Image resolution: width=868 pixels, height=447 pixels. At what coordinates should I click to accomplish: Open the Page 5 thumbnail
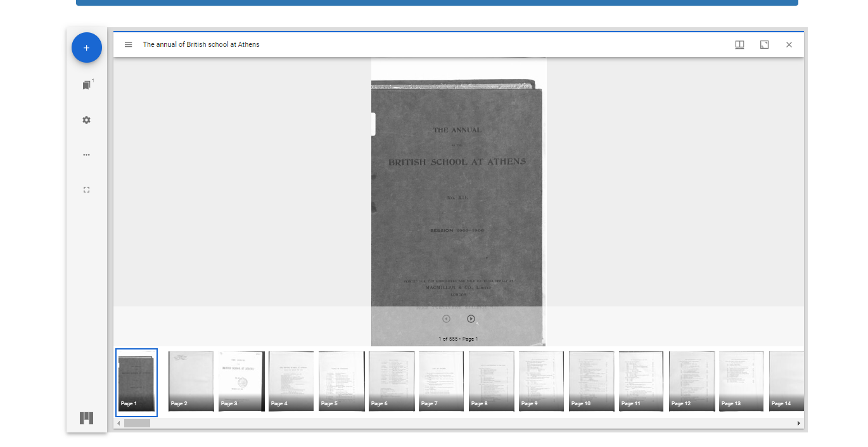[341, 382]
